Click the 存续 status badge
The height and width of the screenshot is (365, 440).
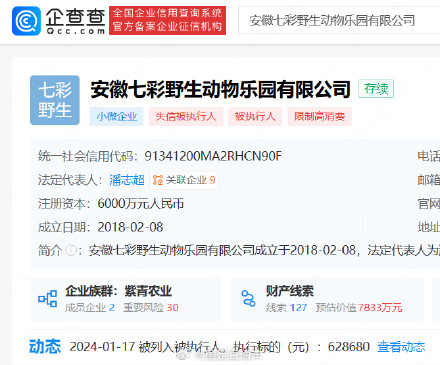tap(376, 89)
